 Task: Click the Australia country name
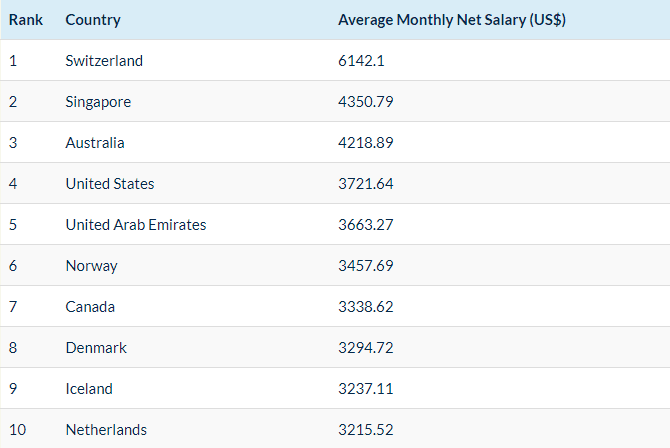tap(95, 143)
